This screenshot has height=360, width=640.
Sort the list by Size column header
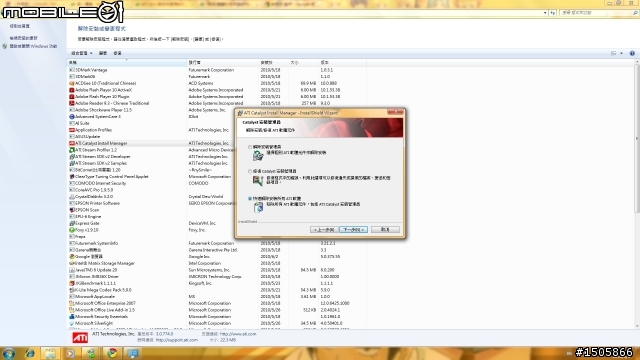304,62
